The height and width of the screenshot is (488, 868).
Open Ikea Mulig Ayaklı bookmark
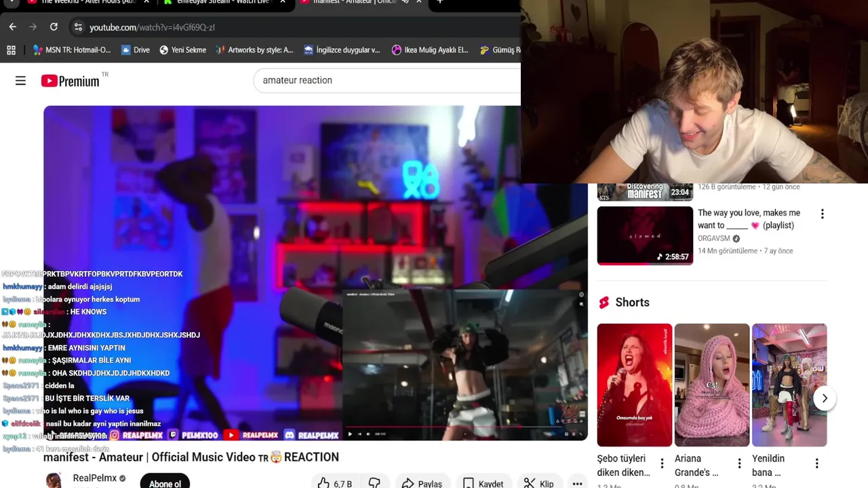click(x=430, y=49)
